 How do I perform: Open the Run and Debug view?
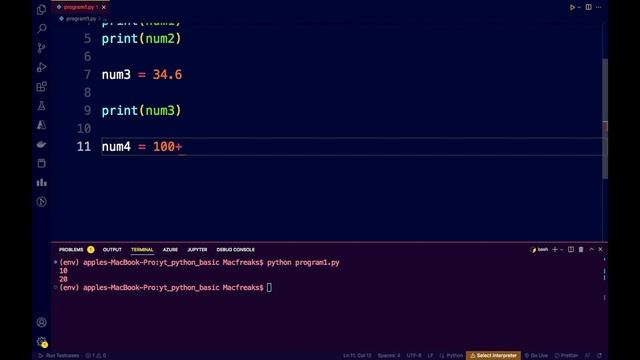(41, 67)
